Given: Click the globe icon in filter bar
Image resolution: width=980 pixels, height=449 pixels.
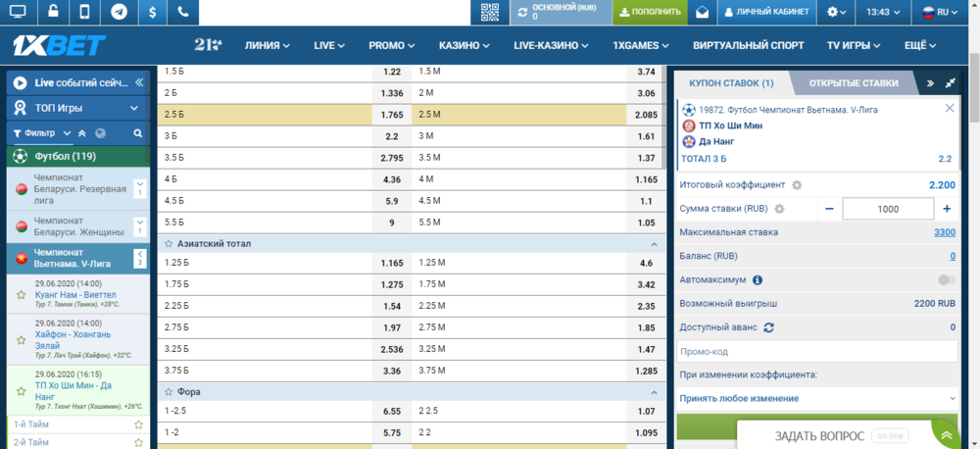Looking at the screenshot, I should click(x=100, y=133).
